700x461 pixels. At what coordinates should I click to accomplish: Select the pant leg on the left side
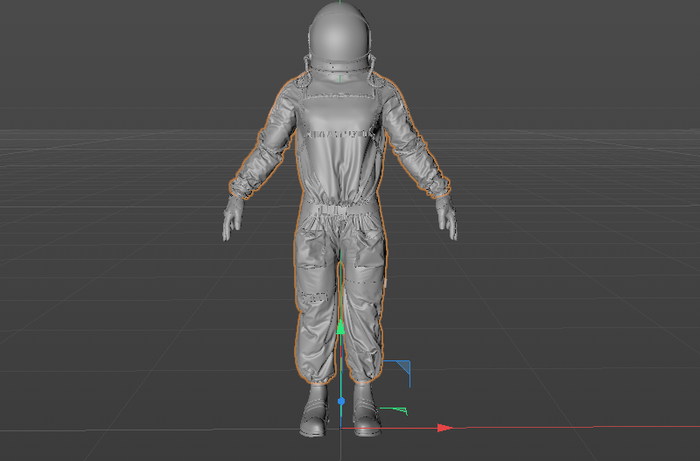point(315,300)
